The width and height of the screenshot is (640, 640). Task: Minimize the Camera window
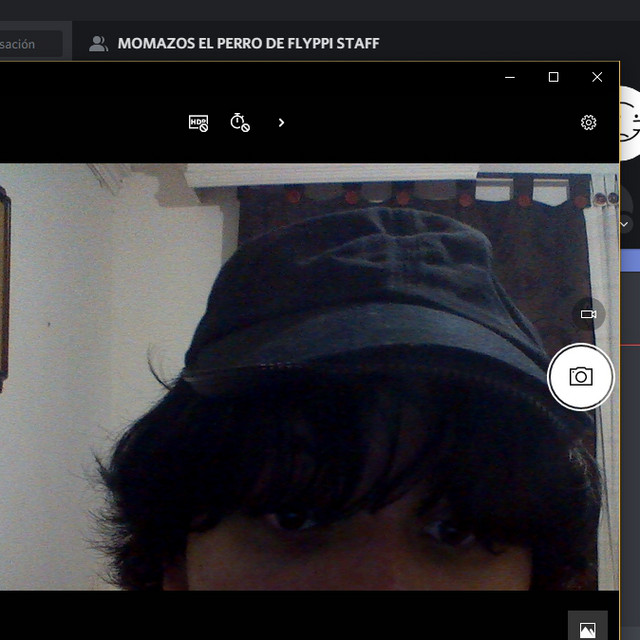coord(510,77)
